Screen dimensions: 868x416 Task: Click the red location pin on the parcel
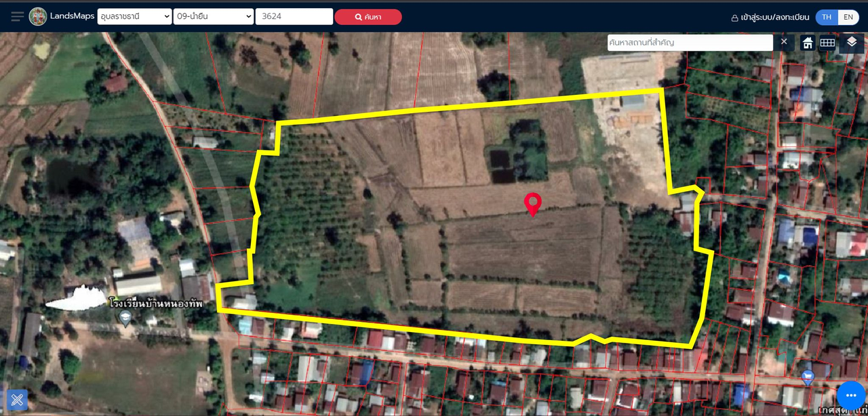534,203
